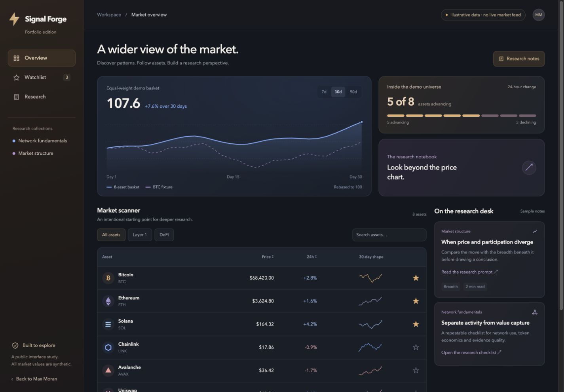Viewport: 564px width, 392px height.
Task: Click Bitcoin's 30-day sparkline
Action: (370, 278)
